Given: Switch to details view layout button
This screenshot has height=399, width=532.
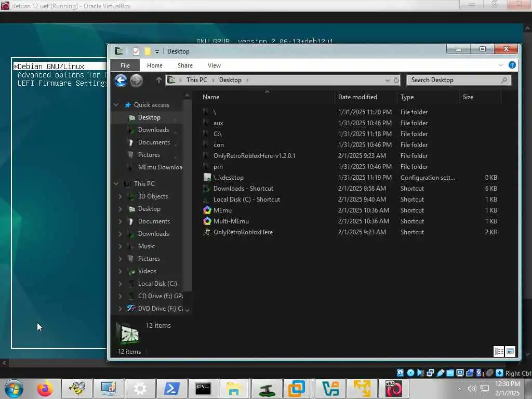Looking at the screenshot, I should (x=499, y=352).
